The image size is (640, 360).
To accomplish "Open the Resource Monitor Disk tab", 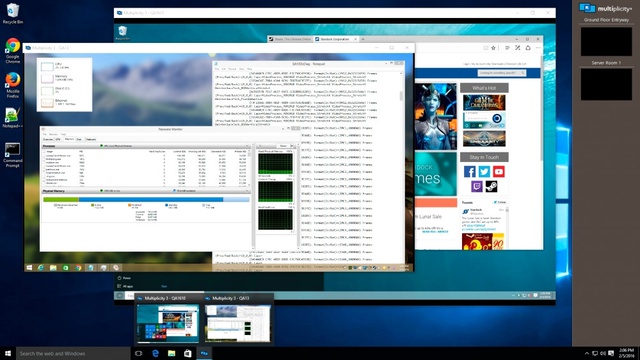I will (x=79, y=140).
